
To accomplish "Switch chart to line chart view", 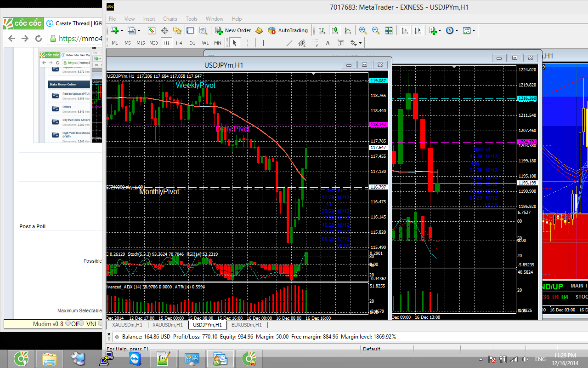I will (348, 30).
